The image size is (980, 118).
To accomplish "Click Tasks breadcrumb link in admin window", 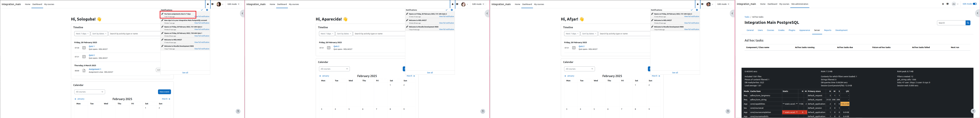I will click(747, 17).
